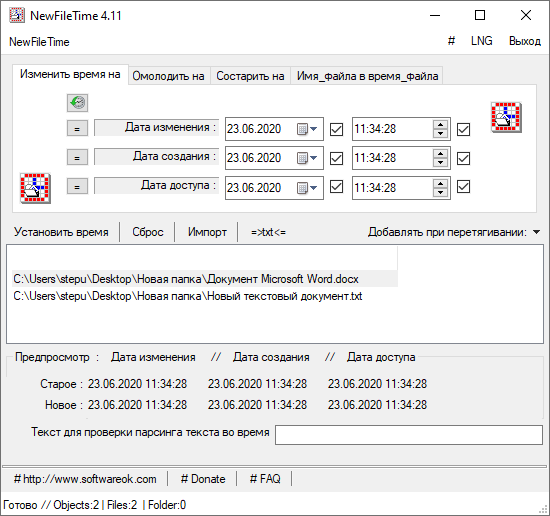Toggle the date checkbox for Дата доступа
This screenshot has height=516, width=550.
[x=336, y=187]
